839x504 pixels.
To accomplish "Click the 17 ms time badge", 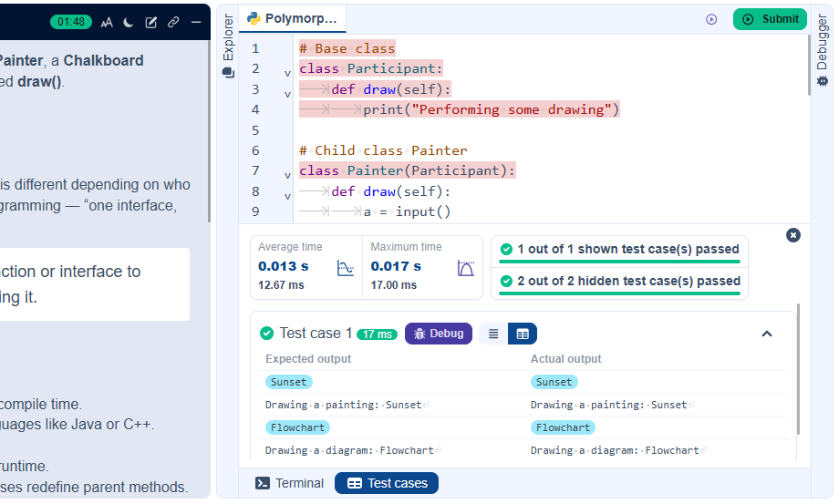I will pos(378,334).
